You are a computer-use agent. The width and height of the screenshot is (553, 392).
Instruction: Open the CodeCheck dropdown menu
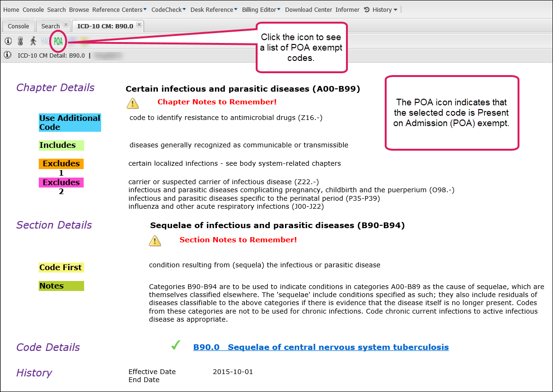168,9
